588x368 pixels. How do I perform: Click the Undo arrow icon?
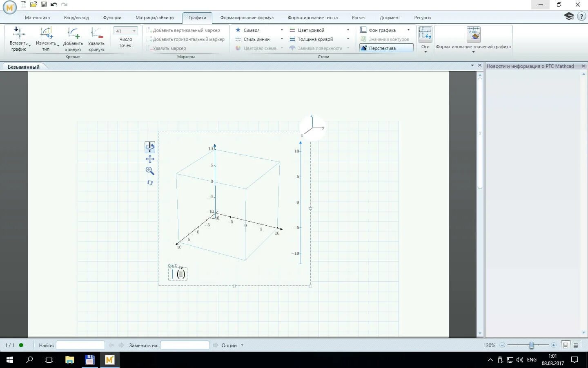54,4
